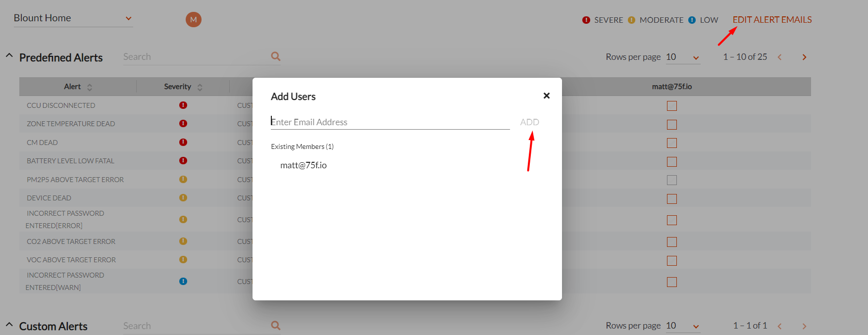
Task: Click the severity icon for CO2 ABOVE TARGET ERROR
Action: click(x=183, y=241)
